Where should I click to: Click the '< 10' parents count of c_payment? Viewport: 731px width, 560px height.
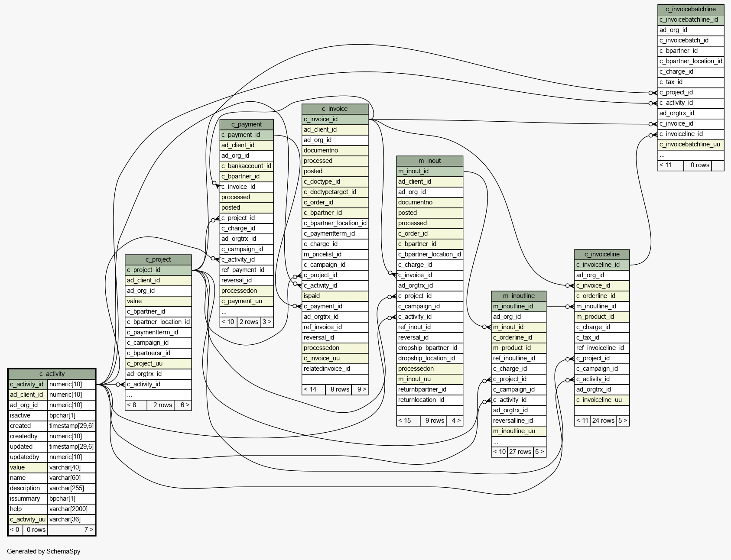click(228, 322)
